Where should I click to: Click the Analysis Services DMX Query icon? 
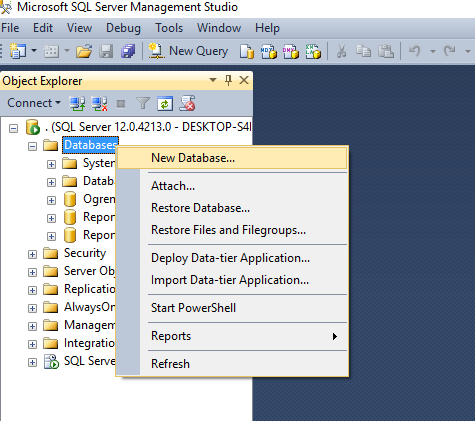point(291,52)
